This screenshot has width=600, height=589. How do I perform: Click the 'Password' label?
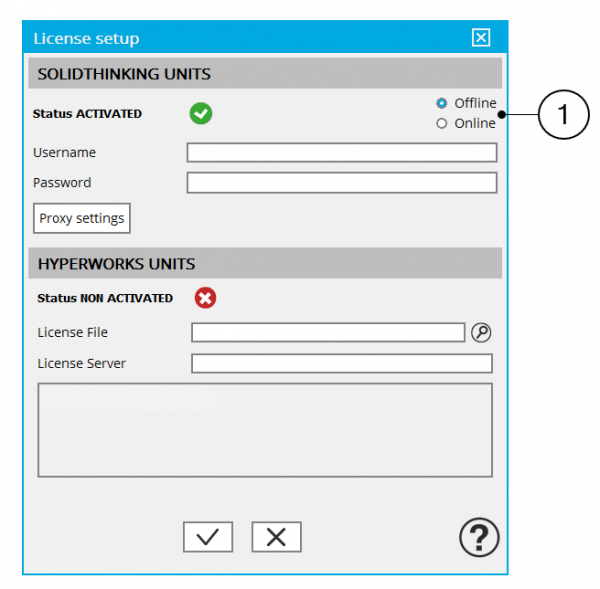[62, 183]
